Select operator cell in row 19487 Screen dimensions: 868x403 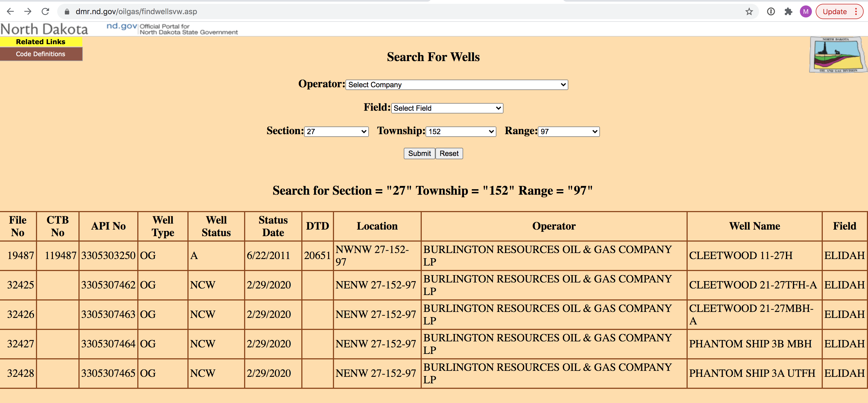[x=554, y=256]
